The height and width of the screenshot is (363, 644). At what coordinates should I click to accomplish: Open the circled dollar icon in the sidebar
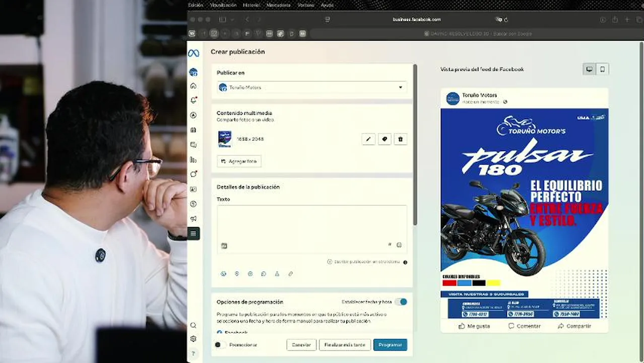tap(194, 204)
